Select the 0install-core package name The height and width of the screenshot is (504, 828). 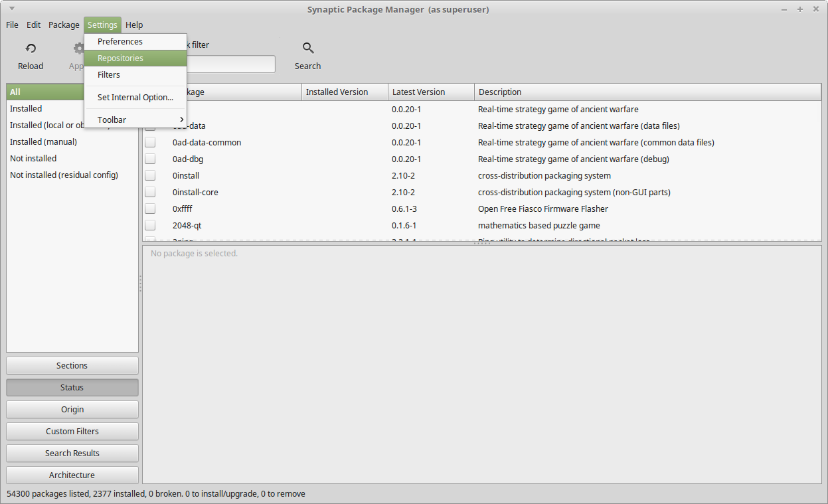(195, 192)
